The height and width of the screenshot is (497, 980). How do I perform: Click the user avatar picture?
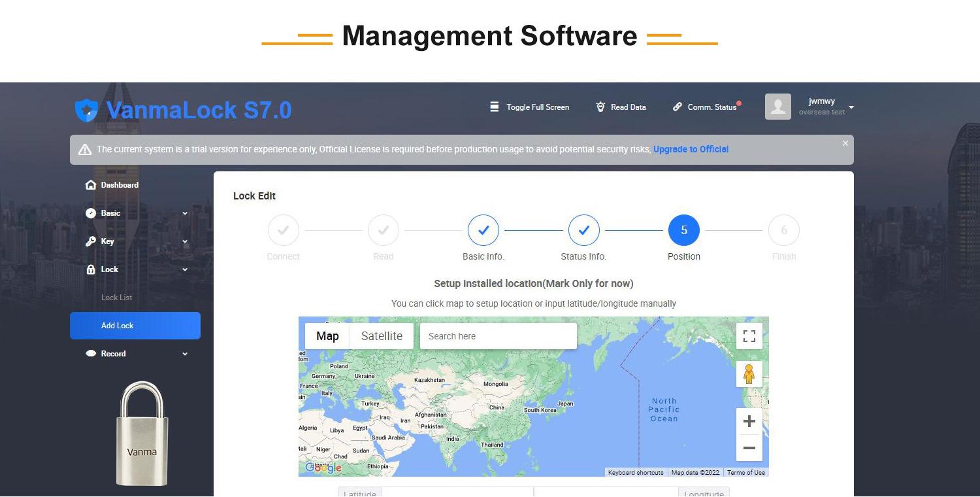pyautogui.click(x=777, y=107)
